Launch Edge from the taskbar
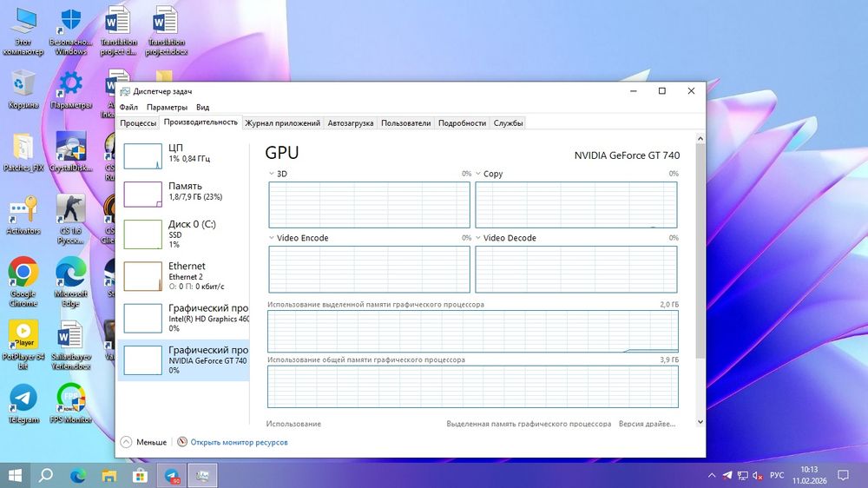Image resolution: width=868 pixels, height=488 pixels. pyautogui.click(x=78, y=475)
